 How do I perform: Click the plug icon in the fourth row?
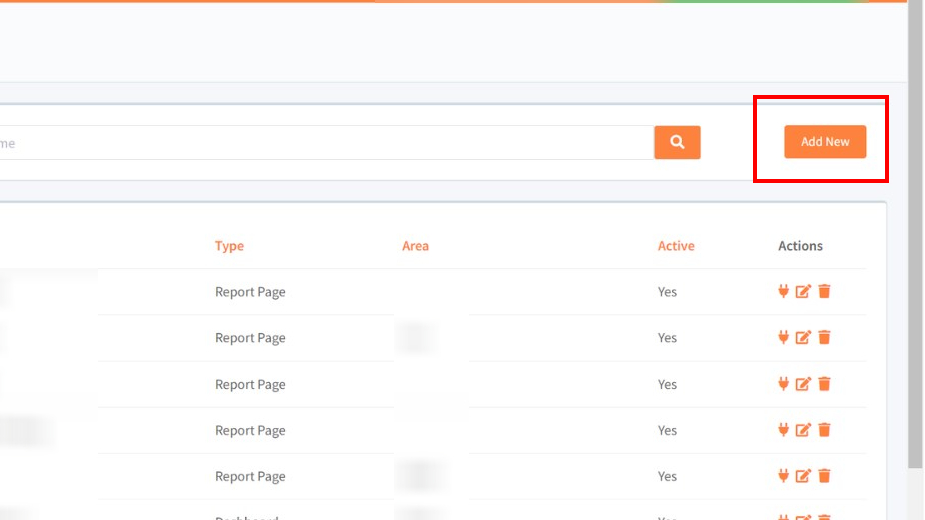(x=783, y=430)
